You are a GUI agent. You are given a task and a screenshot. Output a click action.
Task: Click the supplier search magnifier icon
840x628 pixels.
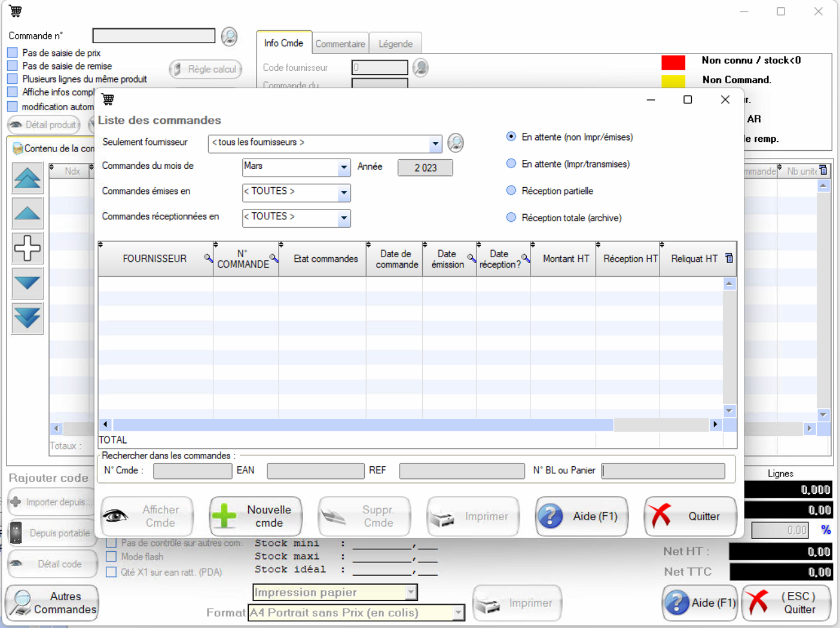click(x=455, y=142)
